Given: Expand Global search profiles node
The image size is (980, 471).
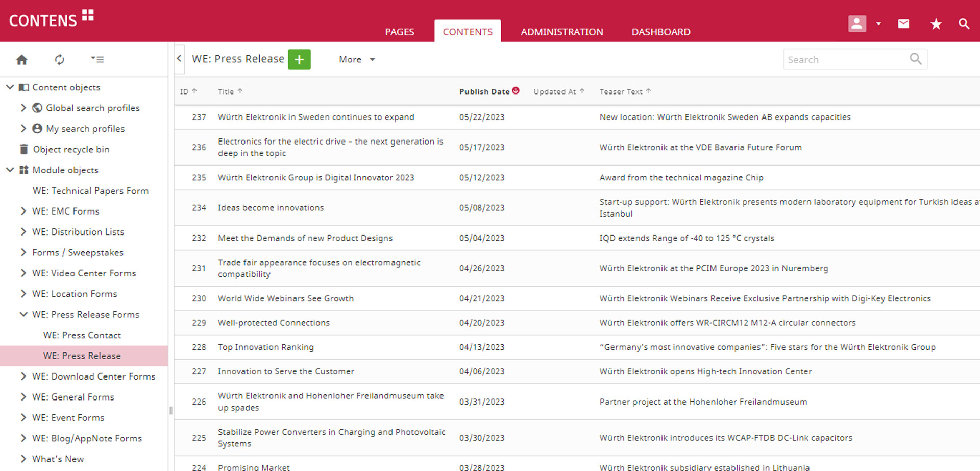Looking at the screenshot, I should point(23,108).
